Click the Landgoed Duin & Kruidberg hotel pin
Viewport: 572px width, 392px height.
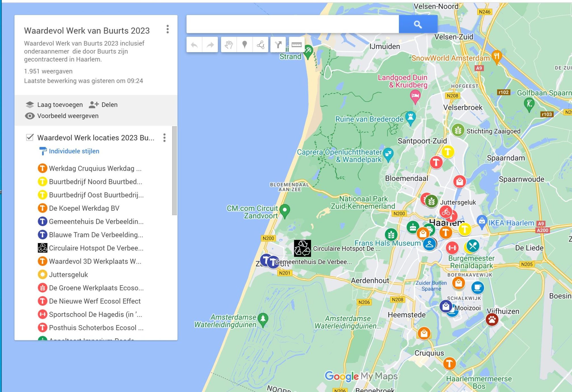click(415, 96)
